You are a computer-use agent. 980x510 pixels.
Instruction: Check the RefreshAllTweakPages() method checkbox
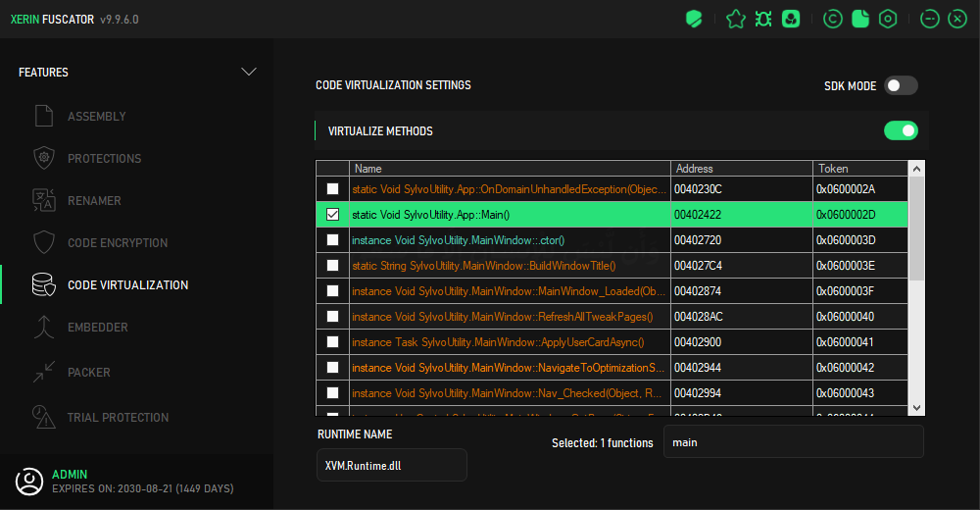point(332,317)
